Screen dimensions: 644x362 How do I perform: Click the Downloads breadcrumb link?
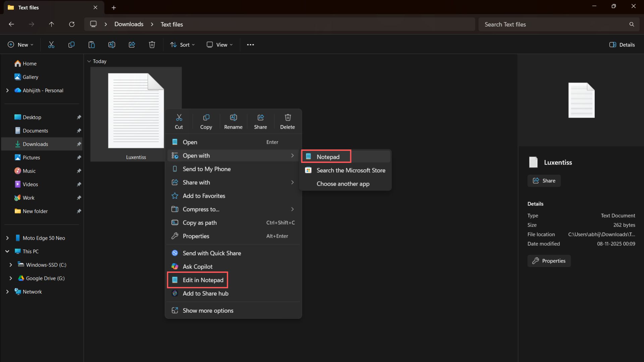(128, 24)
